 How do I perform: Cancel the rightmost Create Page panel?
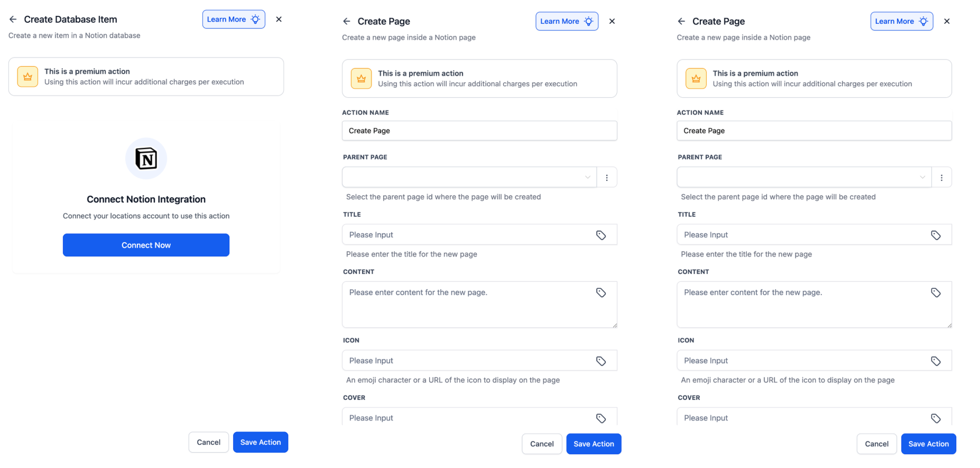876,444
